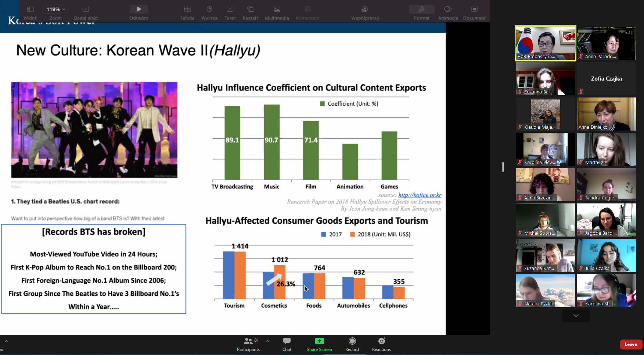
Task: Click the Tourism 2018 orange bar
Action: pyautogui.click(x=240, y=275)
